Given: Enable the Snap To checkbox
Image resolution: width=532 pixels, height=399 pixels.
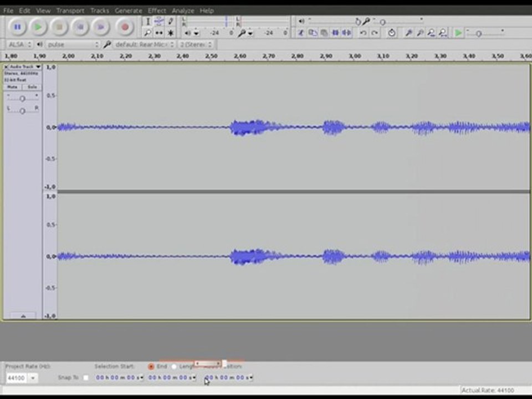Looking at the screenshot, I should pos(86,377).
